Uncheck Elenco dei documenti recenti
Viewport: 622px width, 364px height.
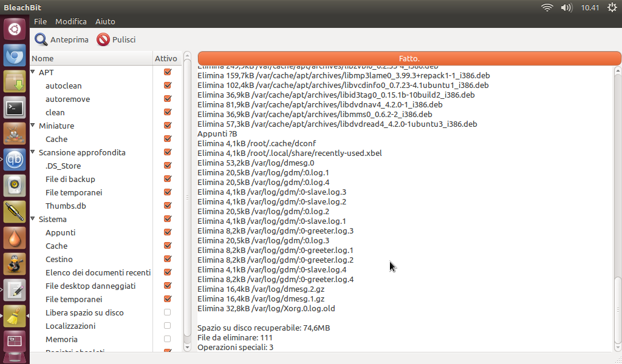pyautogui.click(x=168, y=272)
